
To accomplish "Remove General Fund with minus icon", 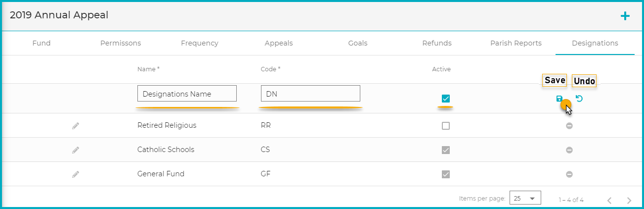I will pos(569,174).
